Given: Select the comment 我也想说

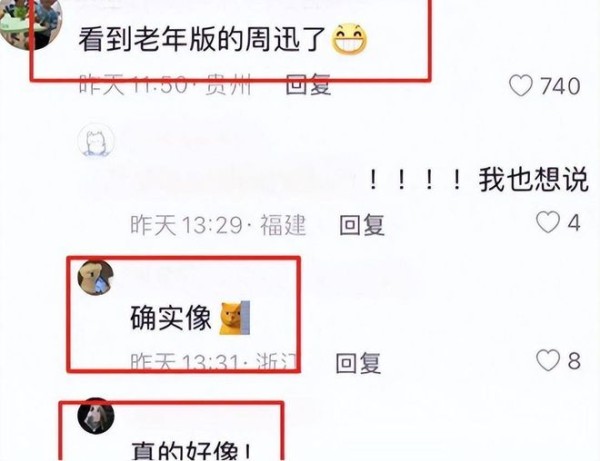Looking at the screenshot, I should 534,180.
